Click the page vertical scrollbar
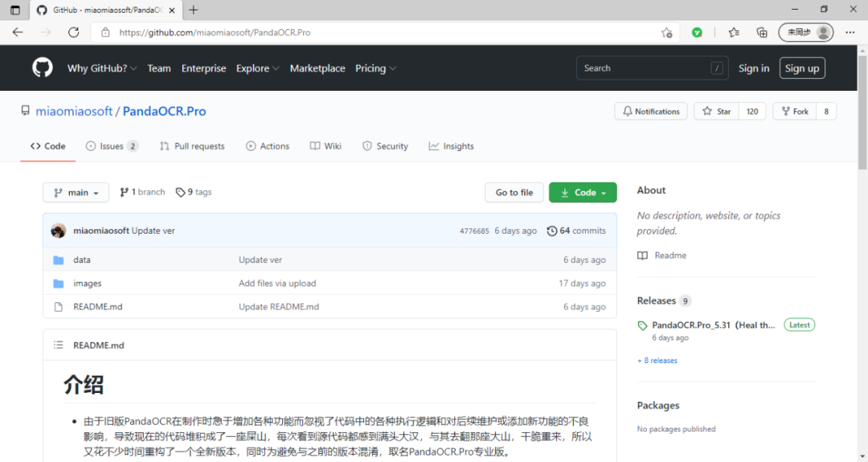Viewport: 868px width, 462px height. 862,112
